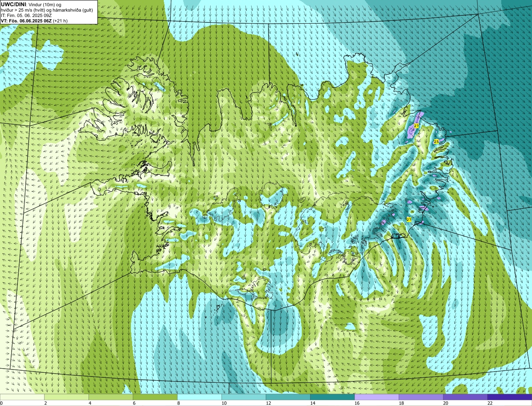532x406 pixels.
Task: Click the '20' tick label on the scale
Action: (446, 403)
